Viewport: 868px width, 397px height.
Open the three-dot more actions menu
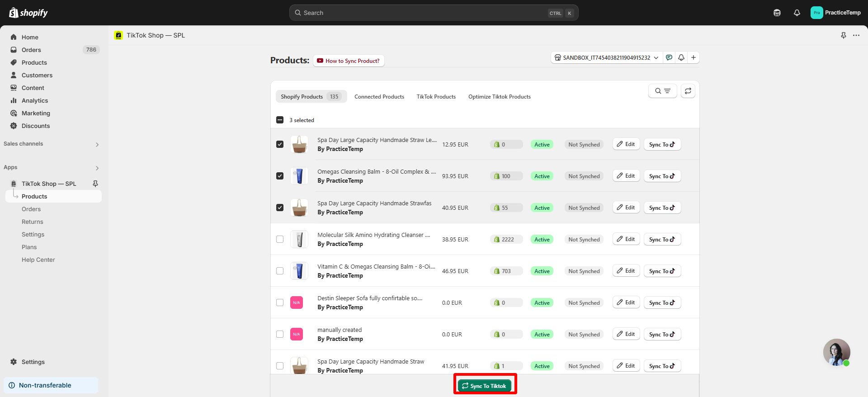[x=856, y=35]
